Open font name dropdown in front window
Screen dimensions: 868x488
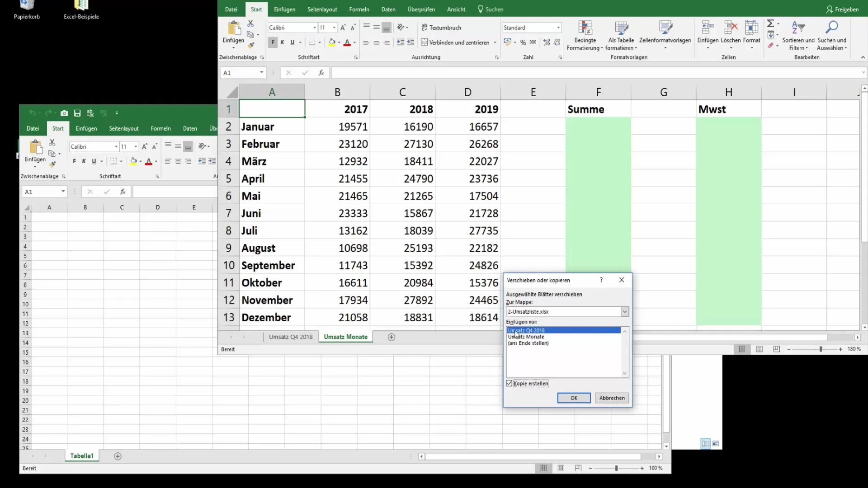pos(315,28)
